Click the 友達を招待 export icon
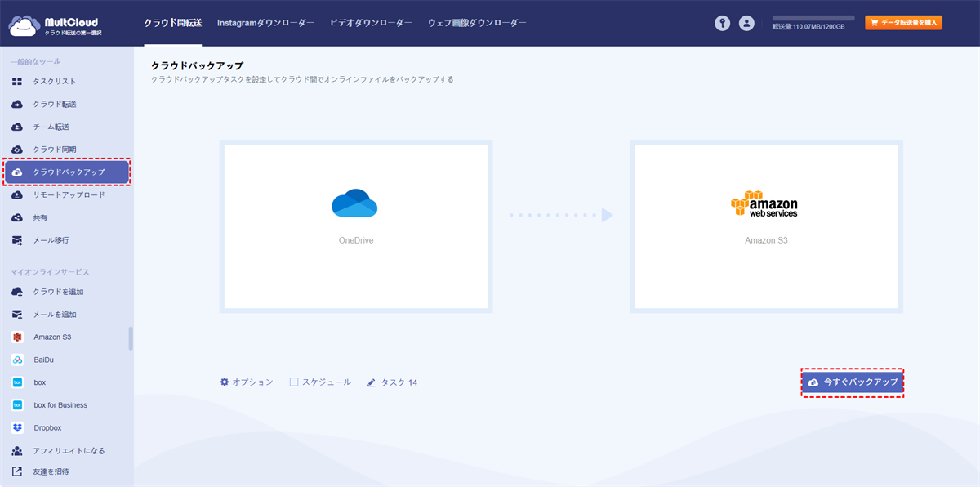This screenshot has width=980, height=487. point(17,471)
